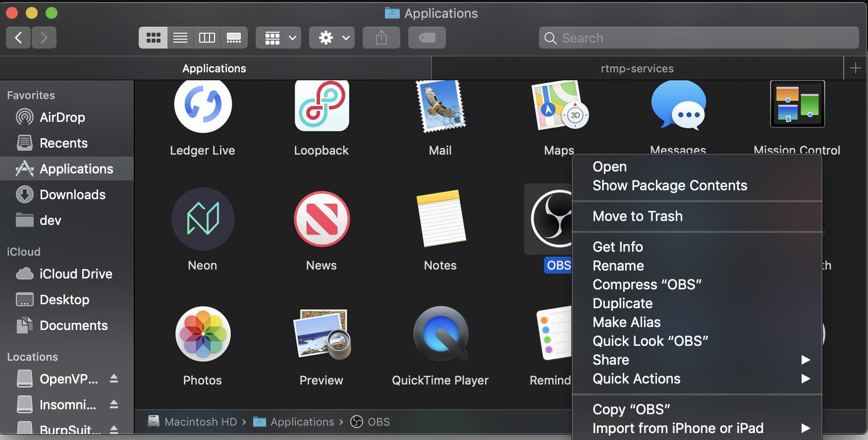The height and width of the screenshot is (440, 868).
Task: Select the Mail app icon
Action: coord(440,106)
